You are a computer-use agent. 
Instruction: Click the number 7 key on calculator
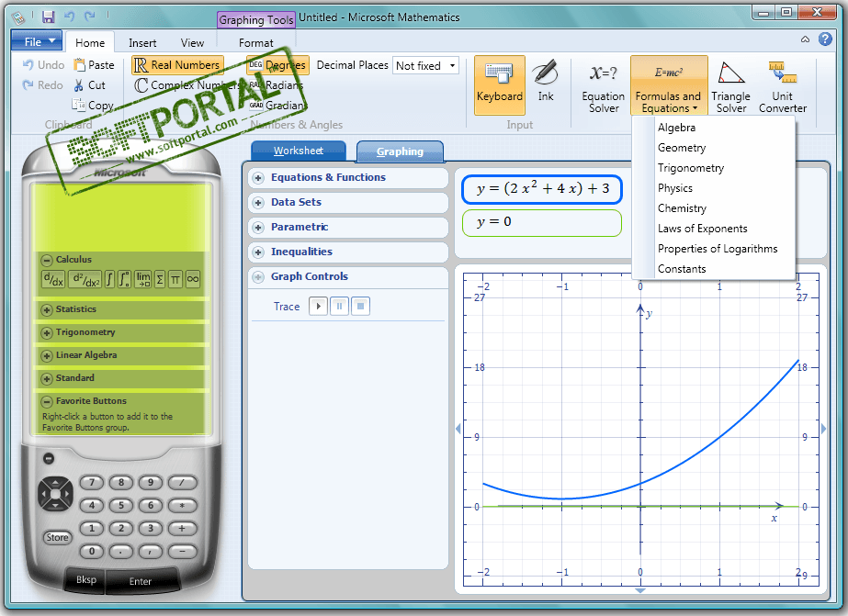(x=92, y=483)
